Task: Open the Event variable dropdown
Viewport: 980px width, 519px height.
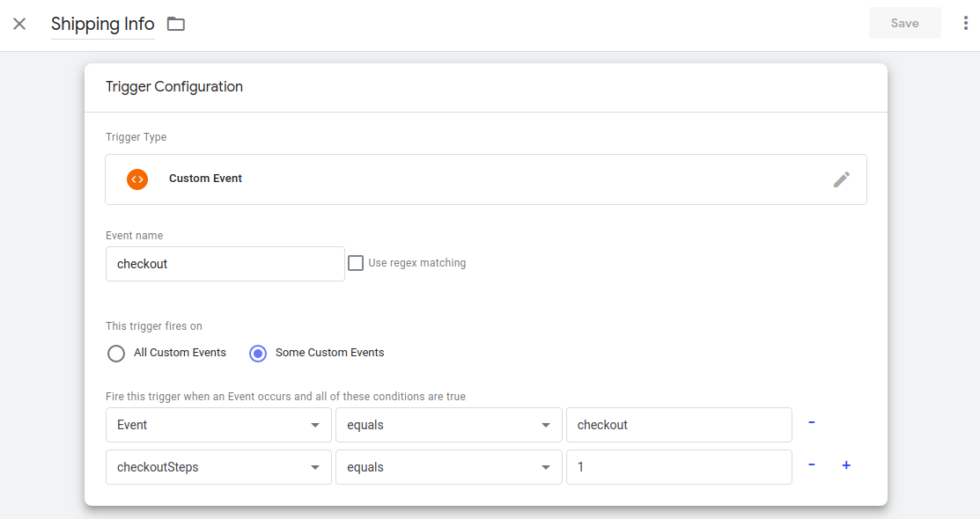Action: pos(218,425)
